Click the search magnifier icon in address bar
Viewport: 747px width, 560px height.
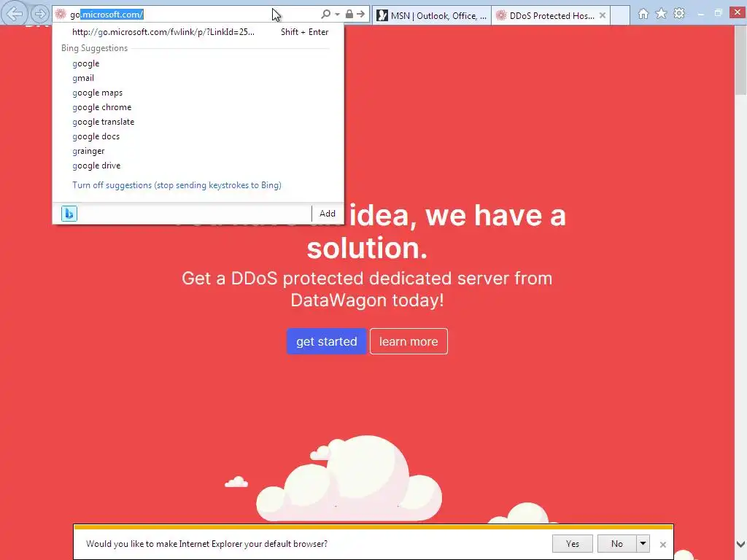(x=326, y=15)
